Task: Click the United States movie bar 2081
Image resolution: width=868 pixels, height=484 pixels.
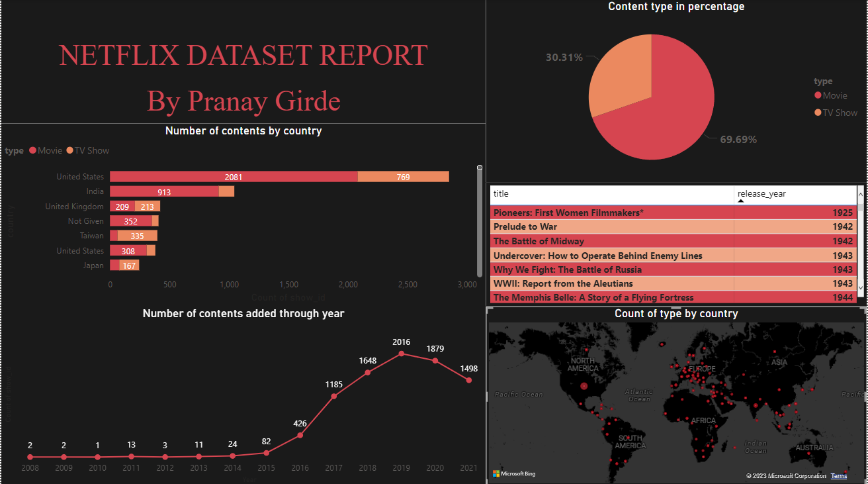Action: (234, 177)
